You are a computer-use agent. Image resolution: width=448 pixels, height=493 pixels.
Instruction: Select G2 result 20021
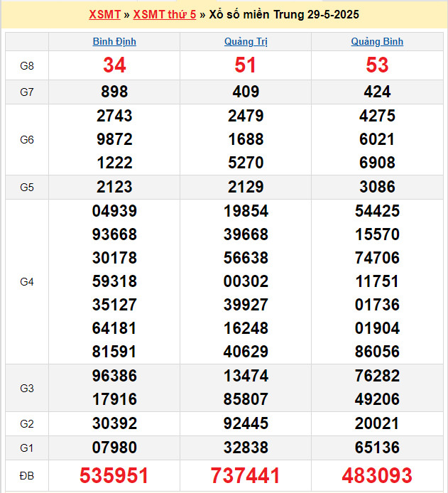377,423
